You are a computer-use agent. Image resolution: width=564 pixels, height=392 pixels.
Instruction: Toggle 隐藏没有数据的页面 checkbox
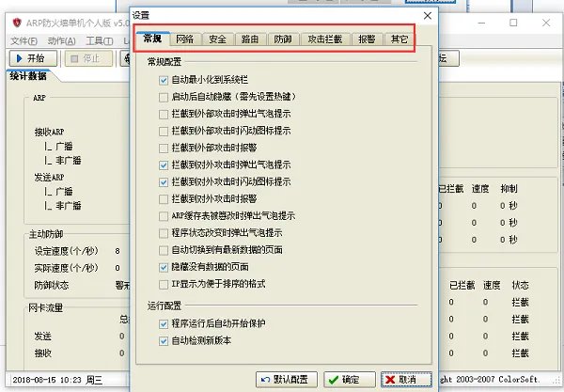[164, 266]
